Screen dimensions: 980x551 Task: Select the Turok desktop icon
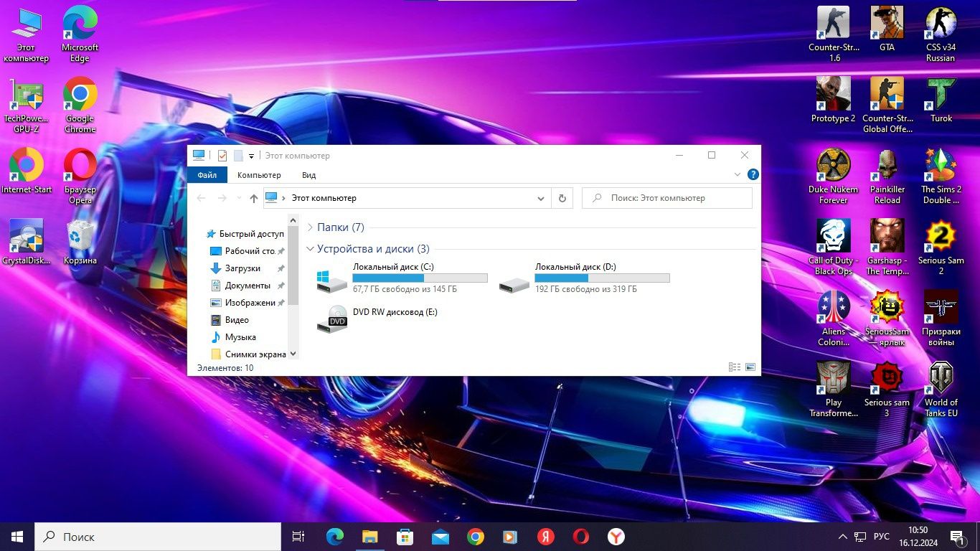point(941,100)
